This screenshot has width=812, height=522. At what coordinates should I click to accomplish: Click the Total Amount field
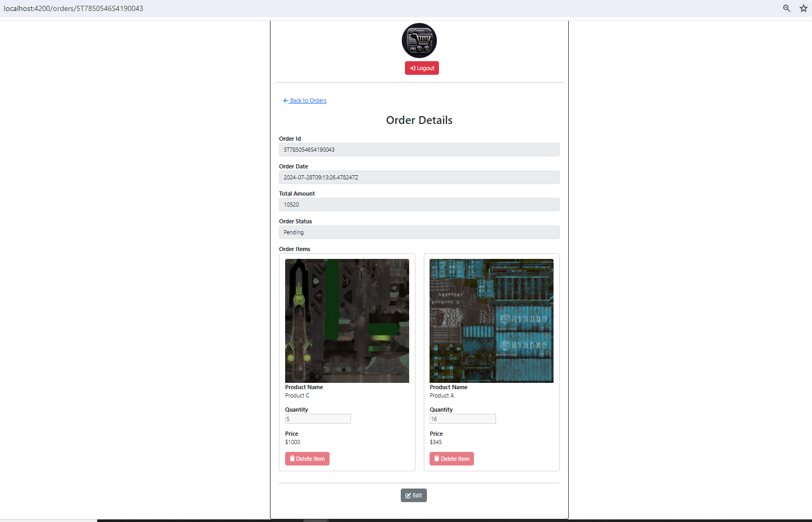point(419,205)
